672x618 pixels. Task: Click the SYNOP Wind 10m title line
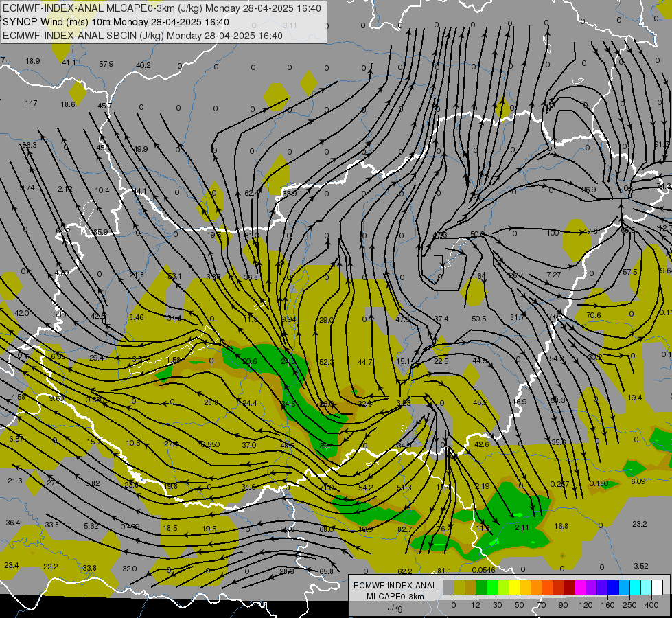click(x=116, y=22)
